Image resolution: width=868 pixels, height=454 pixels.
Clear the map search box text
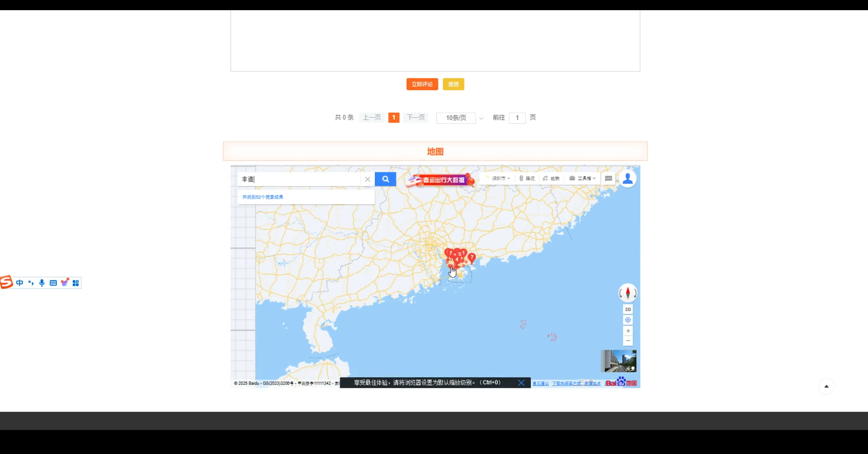tap(367, 179)
